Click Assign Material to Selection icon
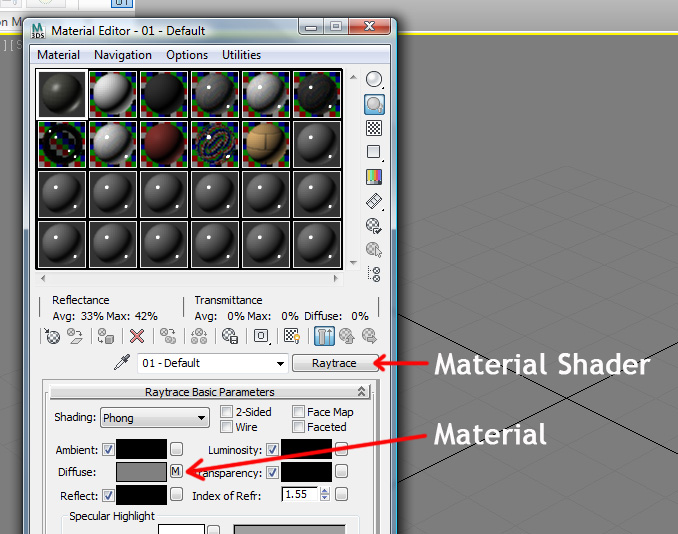 (x=106, y=336)
